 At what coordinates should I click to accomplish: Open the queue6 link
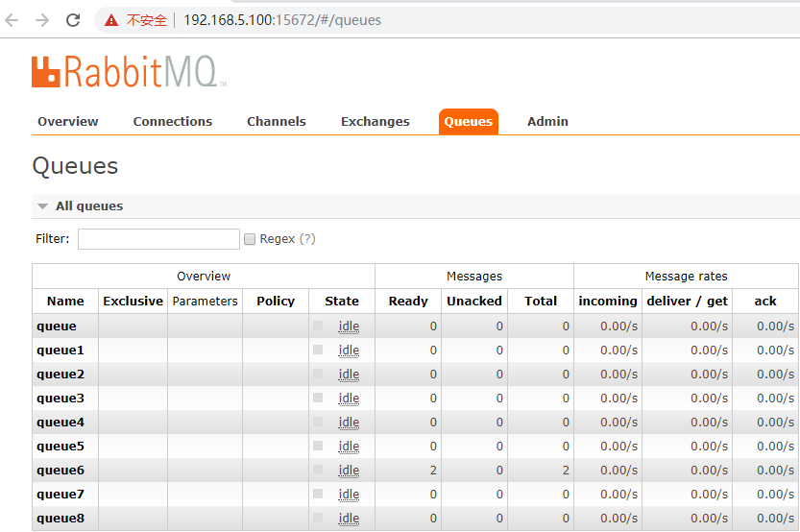pyautogui.click(x=61, y=471)
